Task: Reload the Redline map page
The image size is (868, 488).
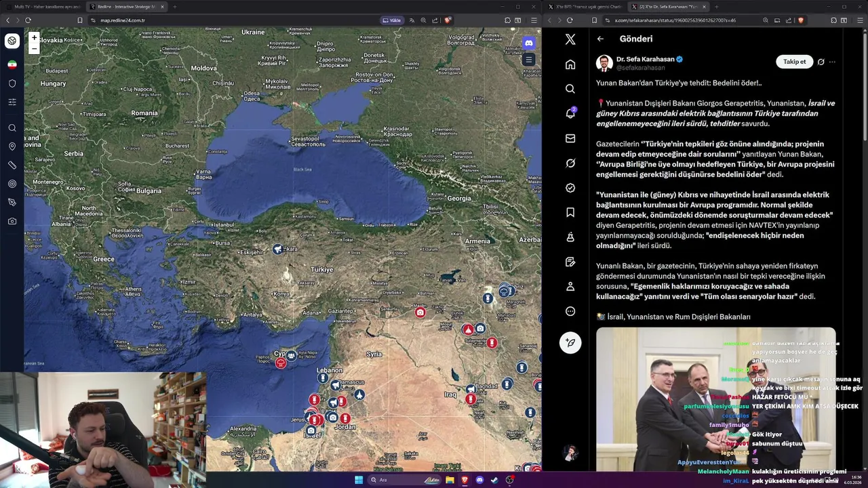Action: click(x=28, y=20)
